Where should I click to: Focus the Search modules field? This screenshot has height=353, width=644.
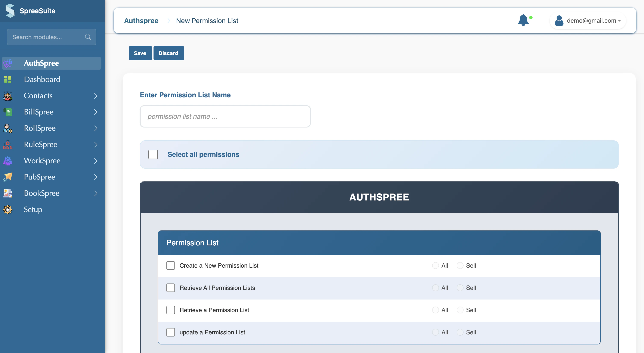tap(52, 37)
